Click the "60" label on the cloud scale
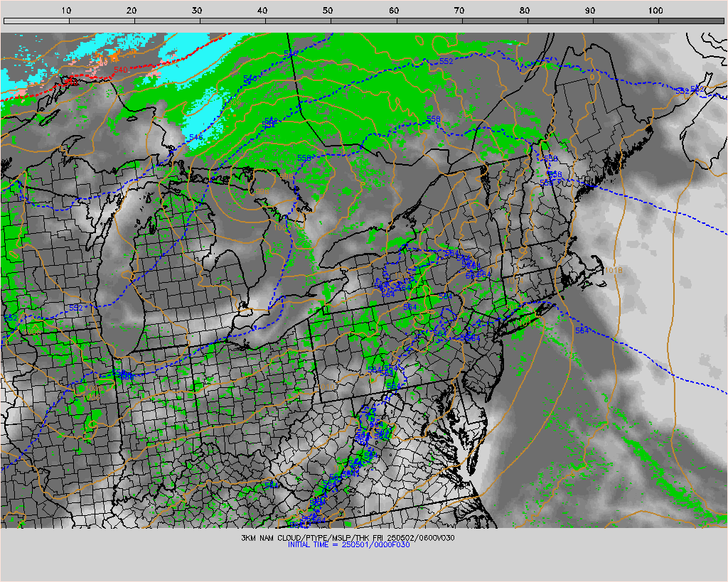The image size is (728, 582). 394,10
